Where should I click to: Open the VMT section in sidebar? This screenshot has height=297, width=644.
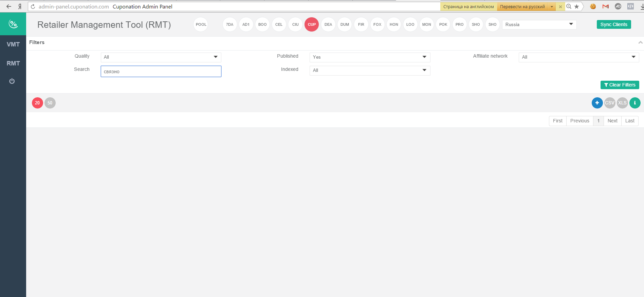pos(13,44)
